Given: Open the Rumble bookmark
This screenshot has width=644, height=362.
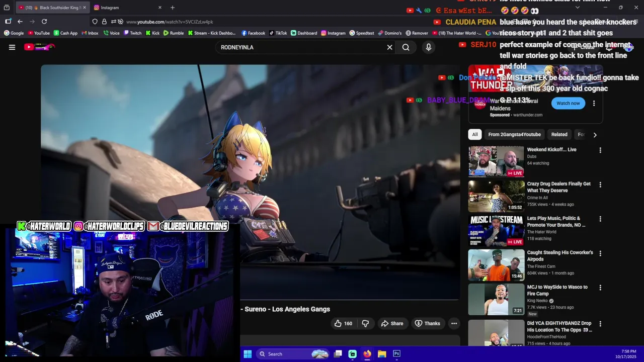Looking at the screenshot, I should (174, 33).
